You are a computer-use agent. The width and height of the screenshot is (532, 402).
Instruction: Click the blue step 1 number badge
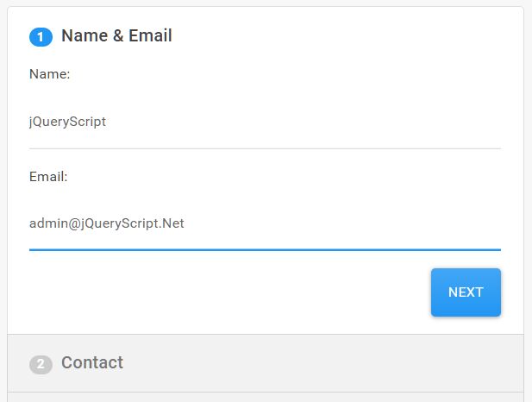pyautogui.click(x=41, y=37)
